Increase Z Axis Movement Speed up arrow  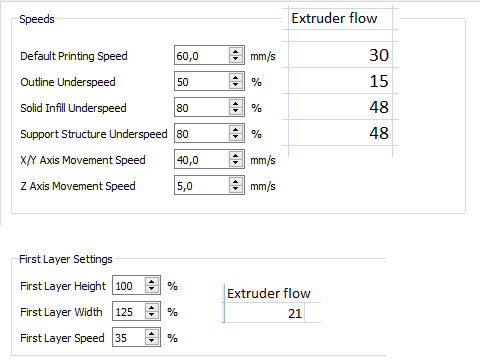click(x=236, y=182)
